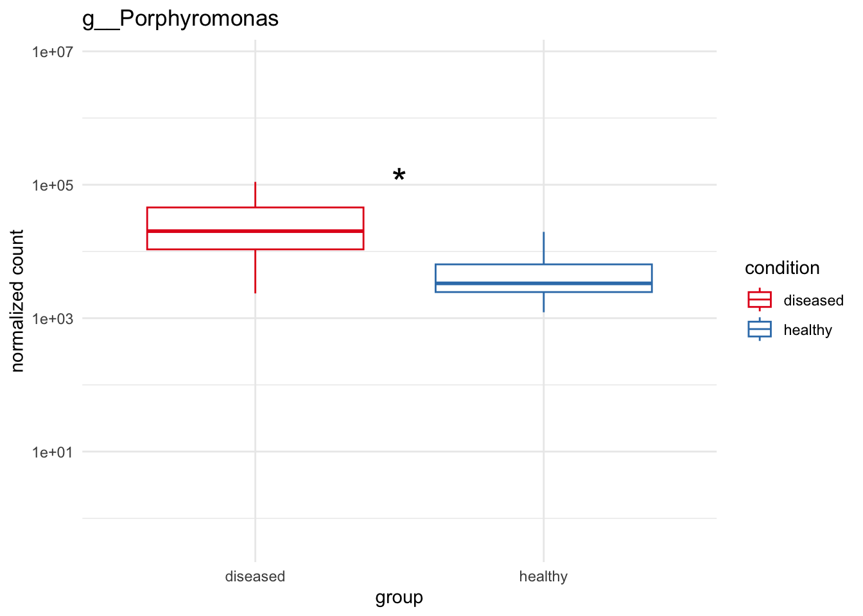Click the upper whisker of the diseased box
The height and width of the screenshot is (616, 863).
pyautogui.click(x=255, y=194)
